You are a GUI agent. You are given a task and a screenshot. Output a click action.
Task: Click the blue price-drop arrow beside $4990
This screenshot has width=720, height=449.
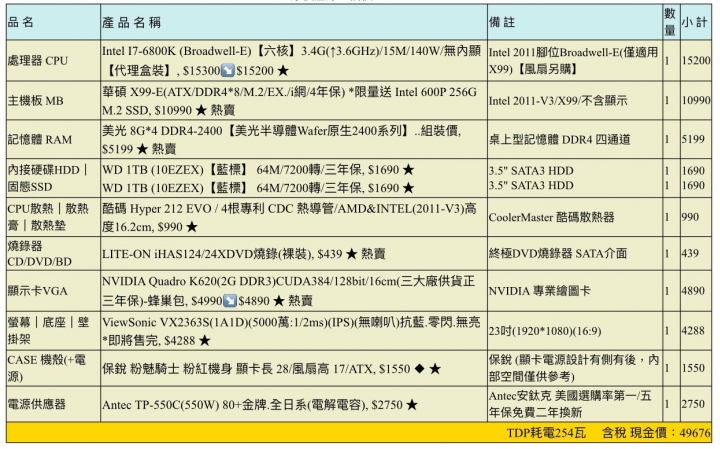pyautogui.click(x=230, y=301)
